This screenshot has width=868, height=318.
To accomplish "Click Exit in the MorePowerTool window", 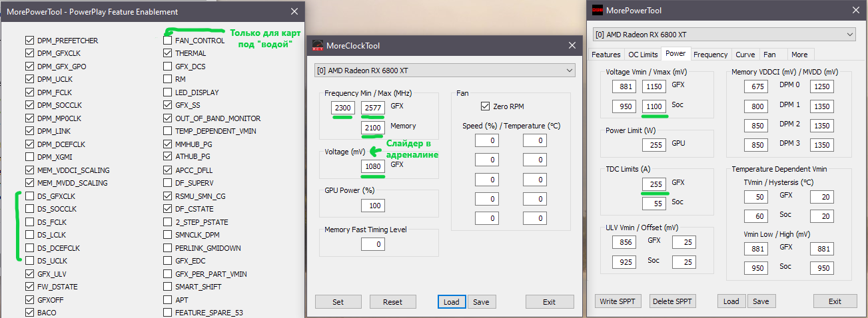I will pos(835,301).
